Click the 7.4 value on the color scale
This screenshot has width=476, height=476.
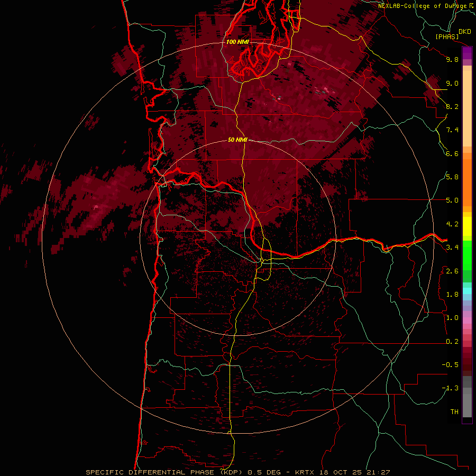point(452,130)
